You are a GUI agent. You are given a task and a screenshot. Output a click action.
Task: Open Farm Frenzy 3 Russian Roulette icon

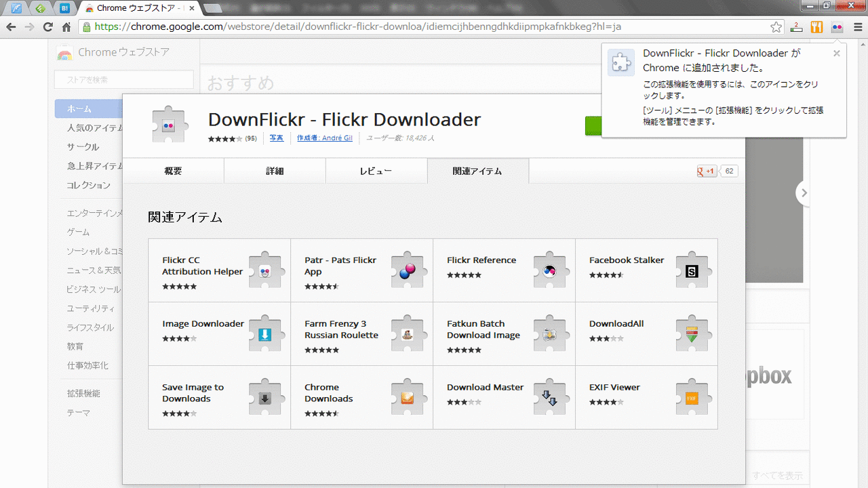pos(408,333)
